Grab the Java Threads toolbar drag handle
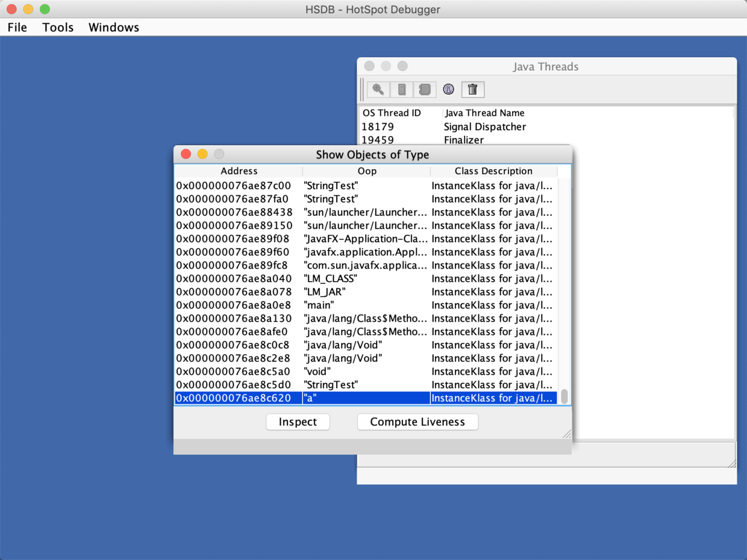747x560 pixels. point(362,90)
